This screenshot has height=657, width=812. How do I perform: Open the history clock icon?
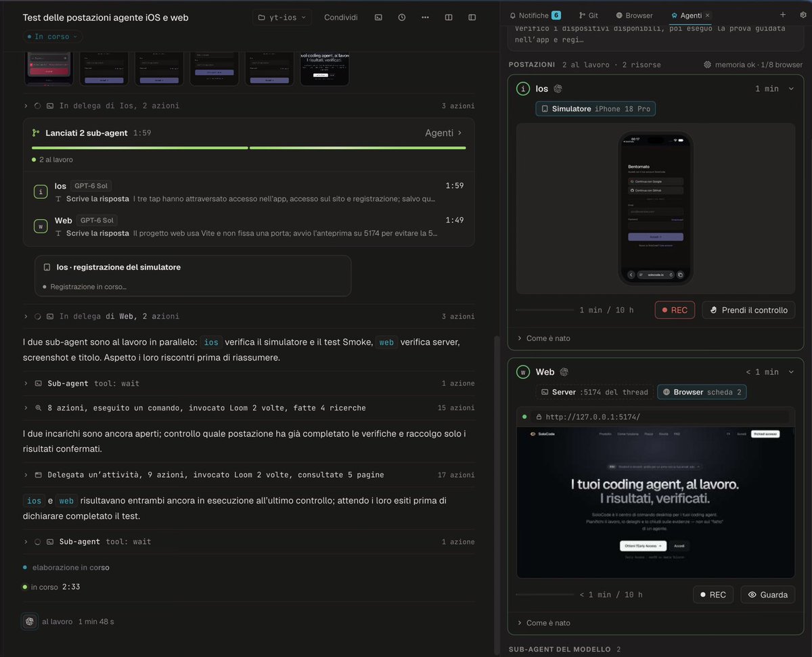(x=402, y=18)
